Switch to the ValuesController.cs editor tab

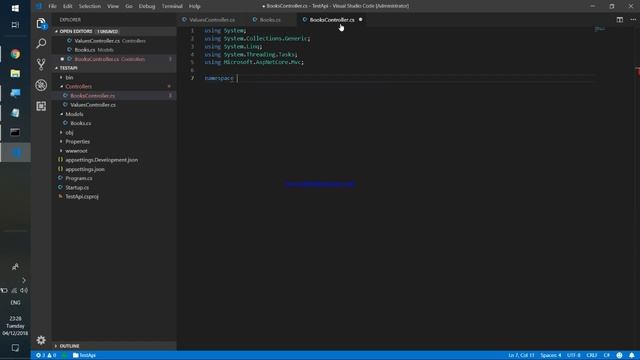(x=211, y=20)
